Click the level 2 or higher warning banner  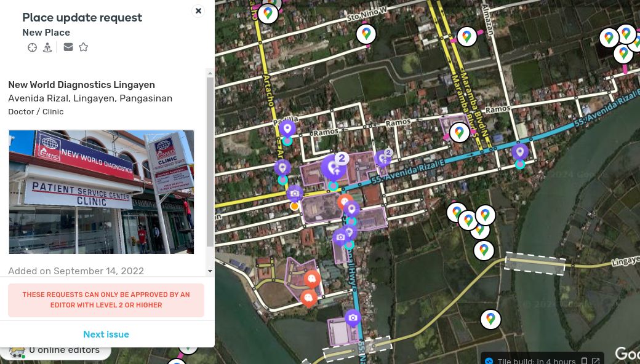tap(106, 300)
